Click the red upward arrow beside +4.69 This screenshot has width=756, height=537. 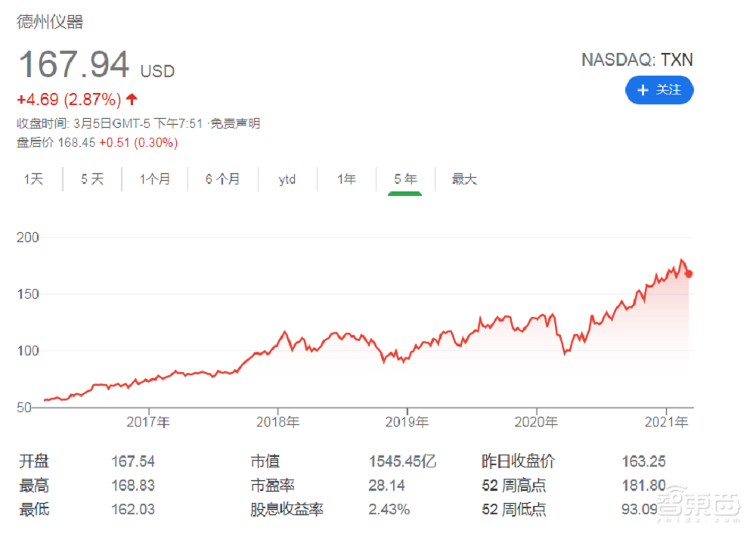(x=131, y=99)
